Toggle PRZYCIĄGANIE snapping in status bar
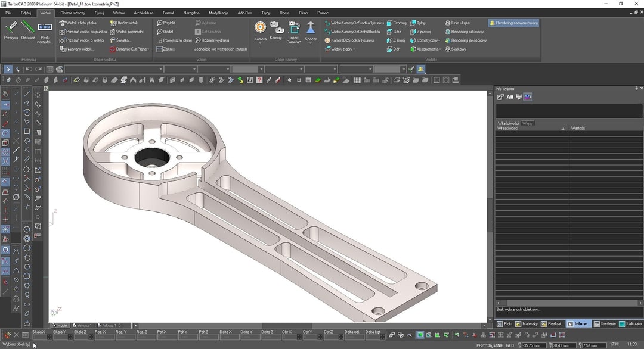The width and height of the screenshot is (644, 349). coord(491,344)
